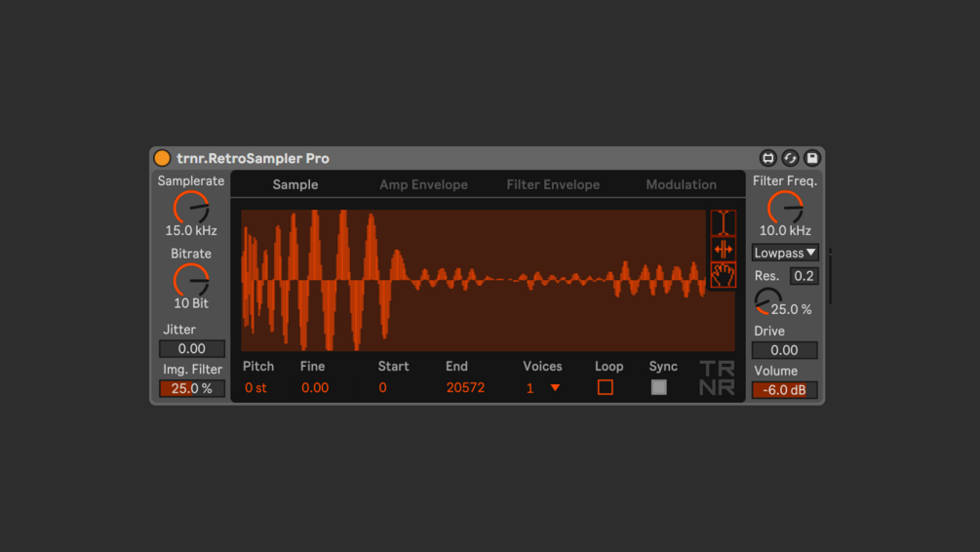The height and width of the screenshot is (552, 980).
Task: Click the 15.0 kHz samplerate readout
Action: pos(191,231)
